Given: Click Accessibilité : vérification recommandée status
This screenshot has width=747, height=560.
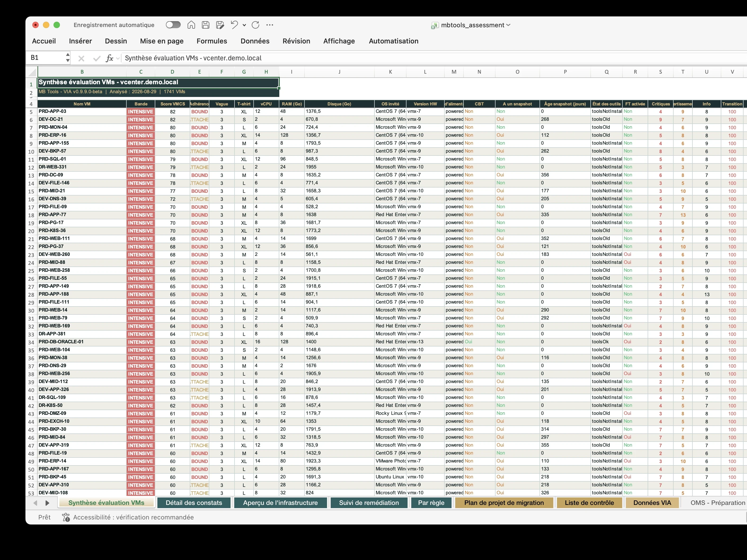Looking at the screenshot, I should pos(133,517).
